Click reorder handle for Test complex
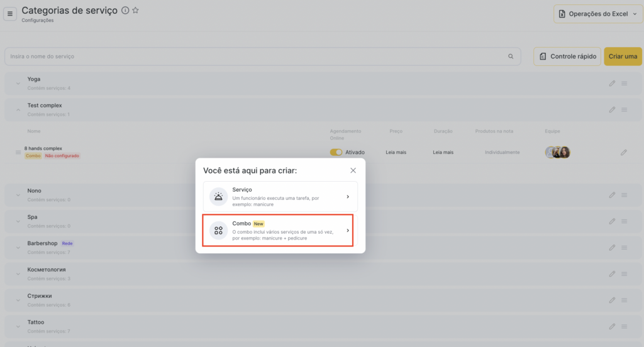Screen dimensions: 644x347 [625, 109]
